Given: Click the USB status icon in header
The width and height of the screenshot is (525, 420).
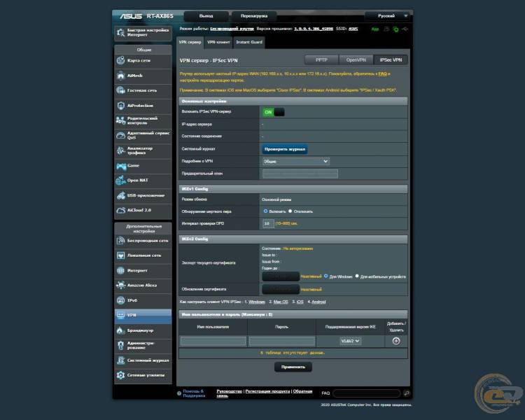Looking at the screenshot, I should (405, 29).
